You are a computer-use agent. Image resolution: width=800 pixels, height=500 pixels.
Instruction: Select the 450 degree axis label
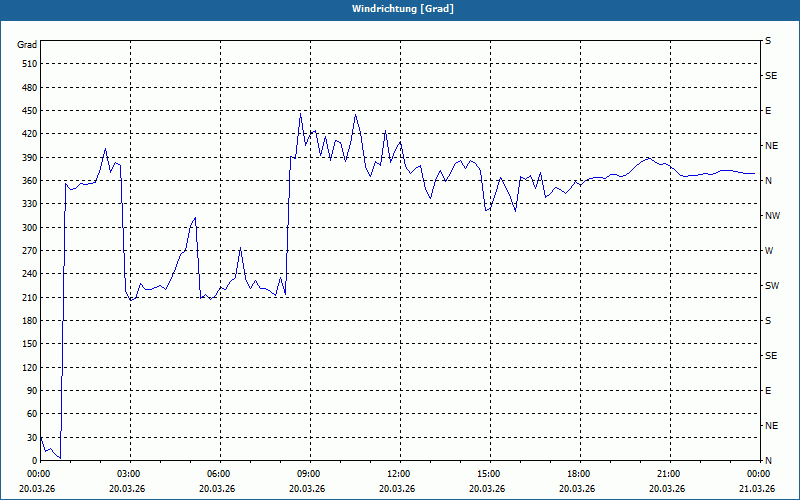coord(29,111)
